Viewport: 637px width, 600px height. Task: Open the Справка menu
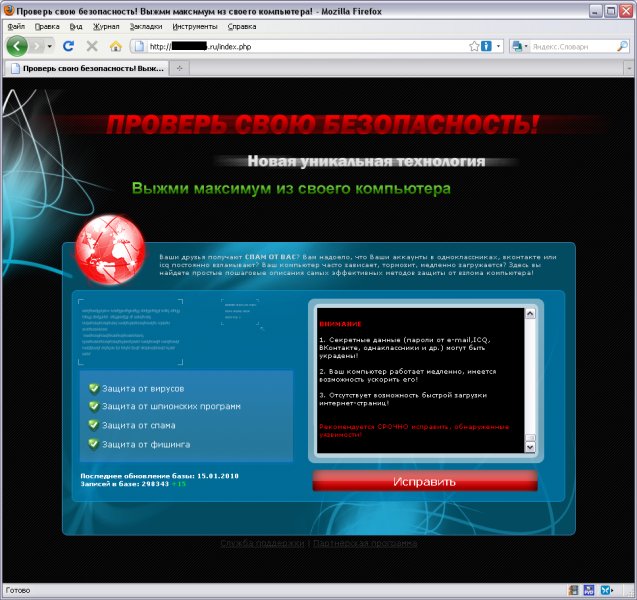242,26
